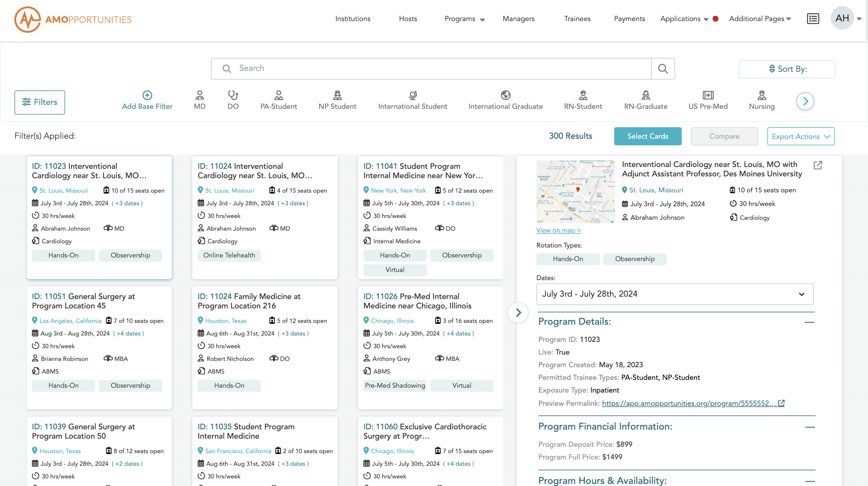Click New York, New York location link
The image size is (868, 486).
pos(398,191)
